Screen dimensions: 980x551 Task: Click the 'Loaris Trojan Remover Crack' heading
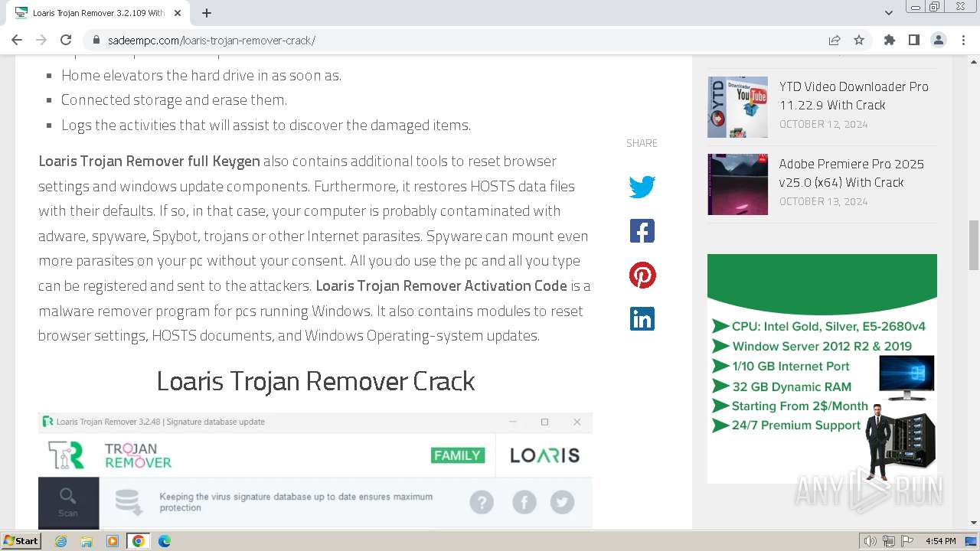click(315, 381)
